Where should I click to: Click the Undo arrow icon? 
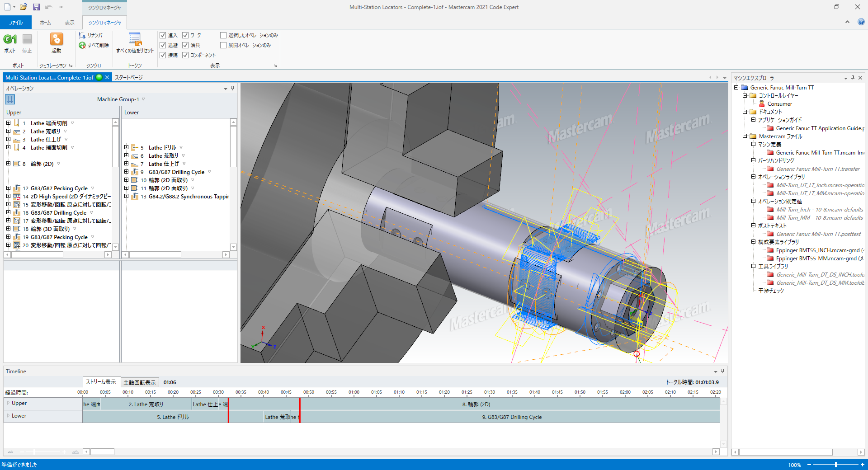(x=49, y=7)
